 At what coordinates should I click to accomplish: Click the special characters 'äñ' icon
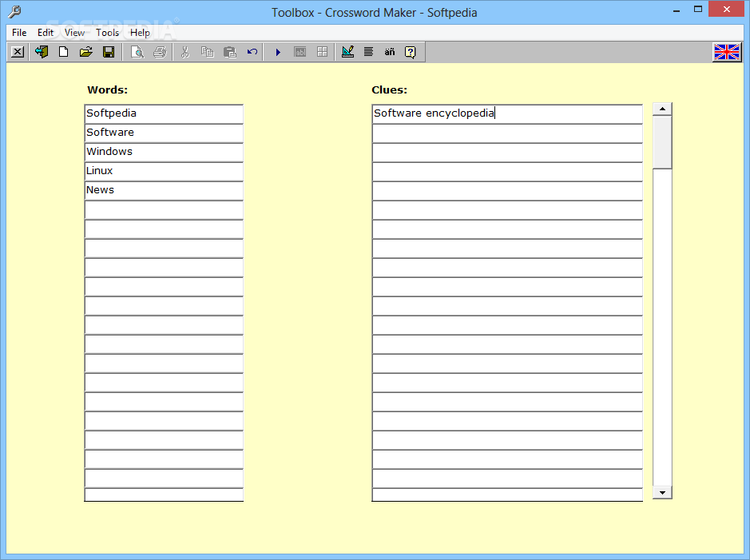pyautogui.click(x=390, y=52)
